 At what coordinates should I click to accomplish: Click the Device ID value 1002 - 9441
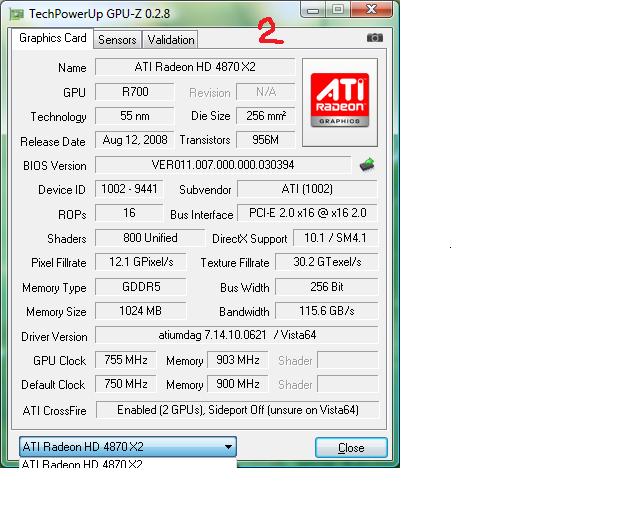(x=129, y=189)
